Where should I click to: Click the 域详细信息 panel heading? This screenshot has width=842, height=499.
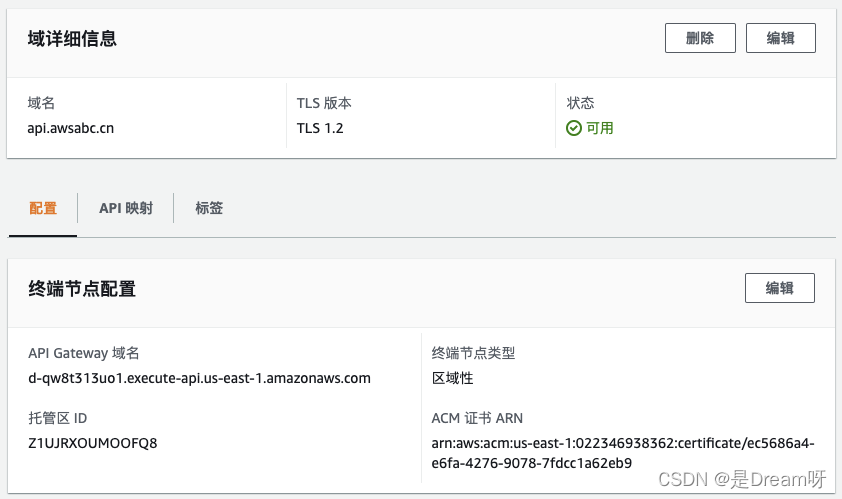[72, 39]
